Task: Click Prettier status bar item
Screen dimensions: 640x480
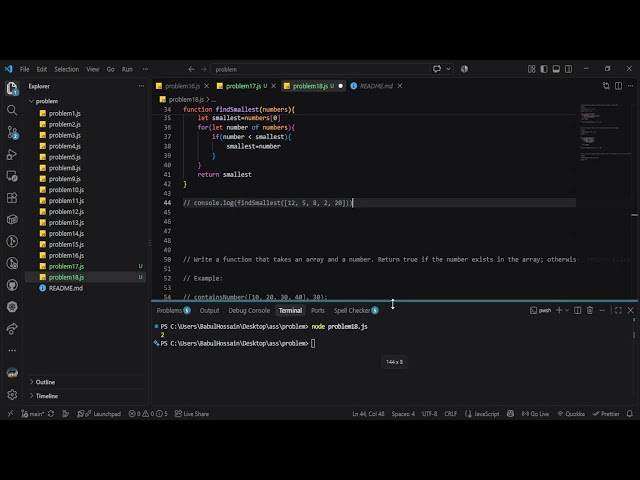Action: tap(606, 413)
